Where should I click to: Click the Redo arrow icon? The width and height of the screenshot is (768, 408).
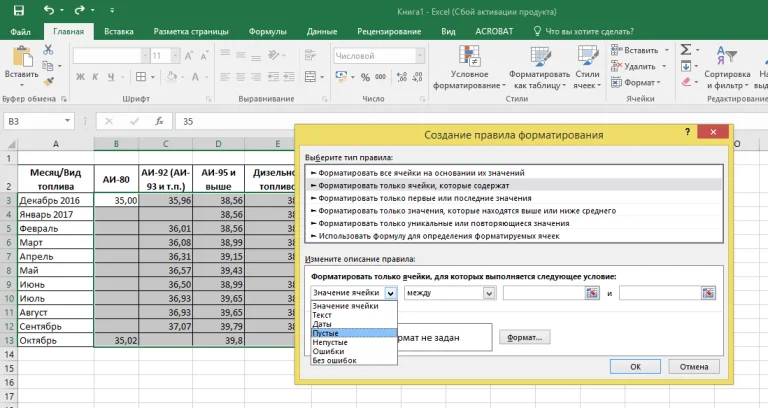pyautogui.click(x=81, y=10)
